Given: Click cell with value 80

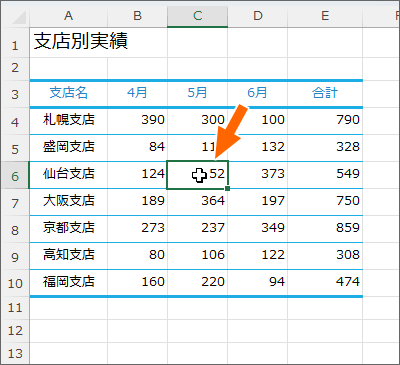Looking at the screenshot, I should point(137,256).
